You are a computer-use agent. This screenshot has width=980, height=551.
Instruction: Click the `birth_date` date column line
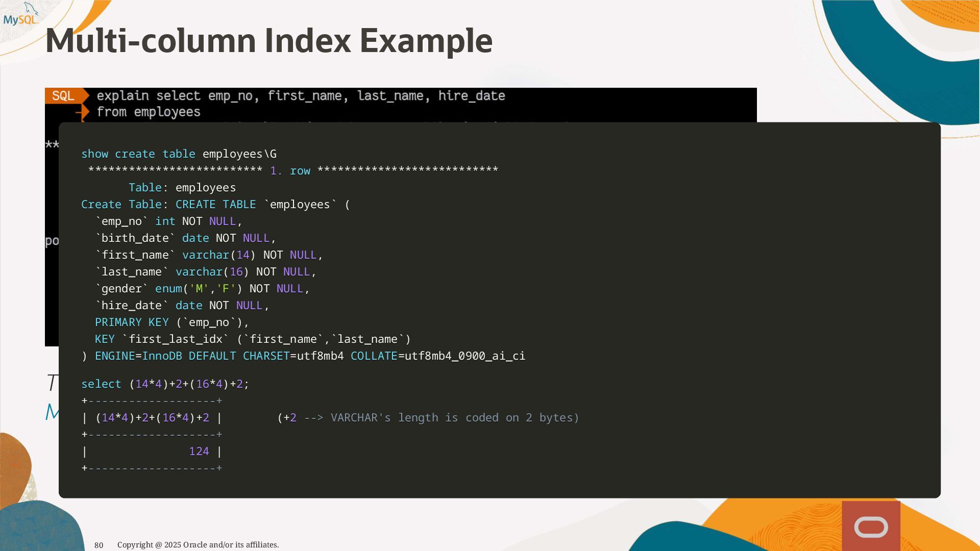tap(185, 238)
